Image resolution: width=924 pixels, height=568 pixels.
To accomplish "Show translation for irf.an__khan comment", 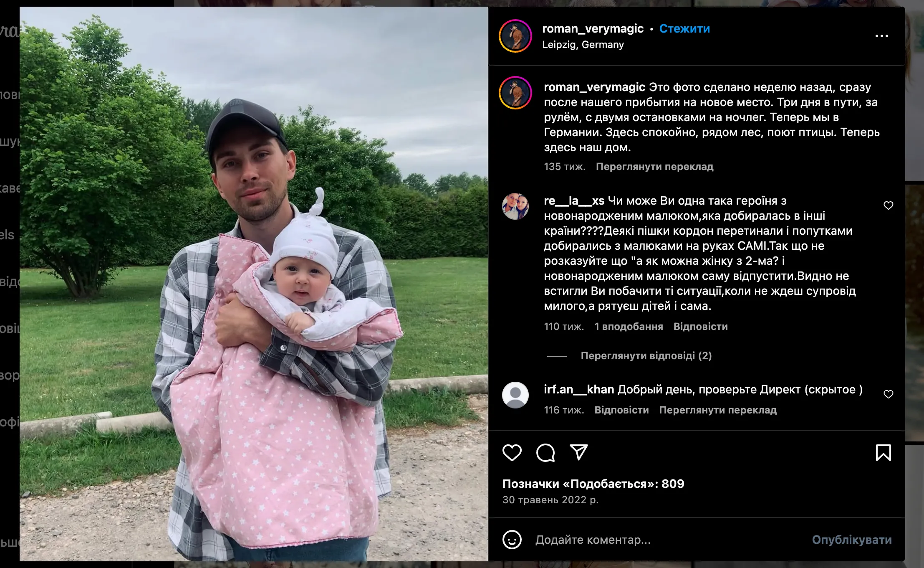I will [717, 410].
